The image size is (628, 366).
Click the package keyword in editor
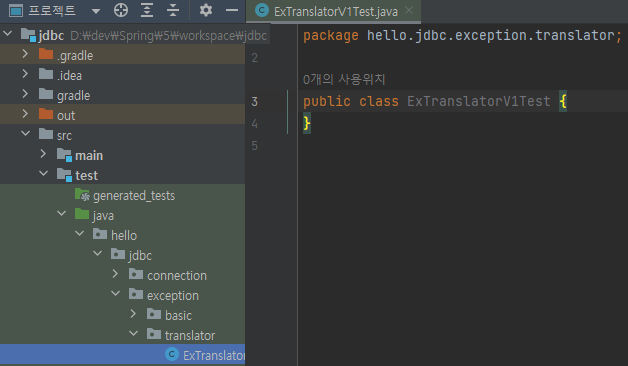(x=331, y=36)
